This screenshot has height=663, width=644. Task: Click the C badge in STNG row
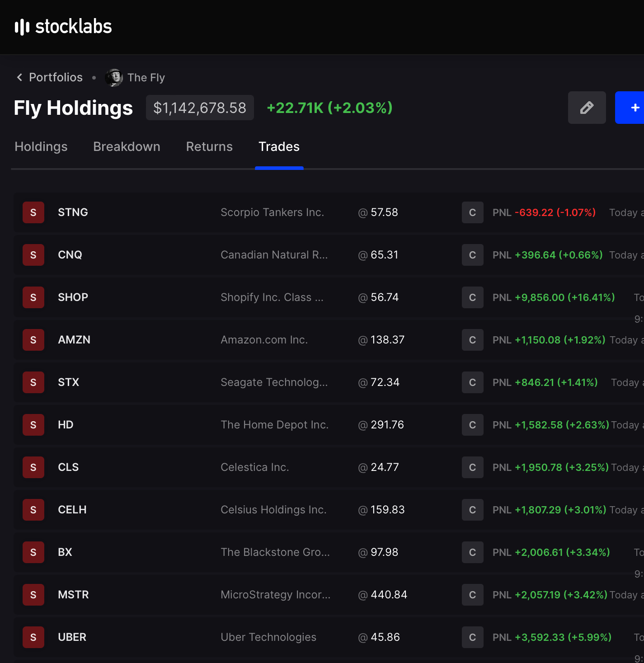473,212
